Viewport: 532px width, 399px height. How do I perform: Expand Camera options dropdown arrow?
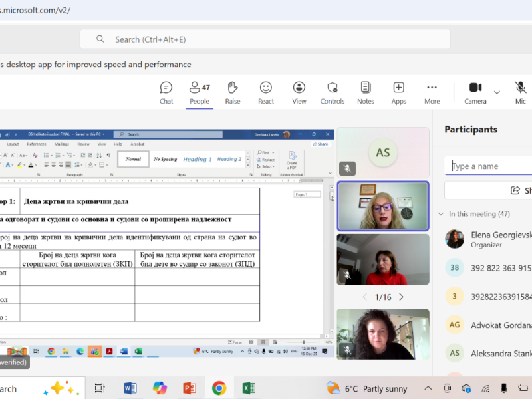[497, 92]
